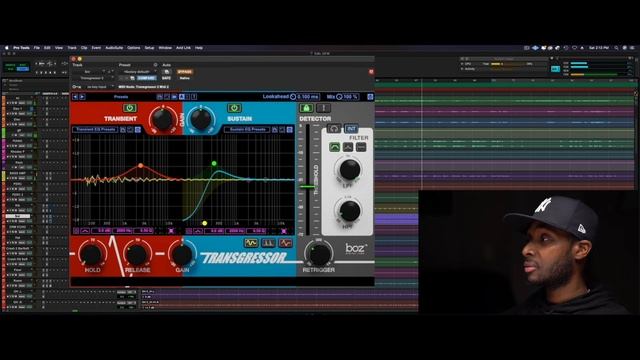640x360 pixels.
Task: Click the HOLD knob
Action: click(x=91, y=254)
